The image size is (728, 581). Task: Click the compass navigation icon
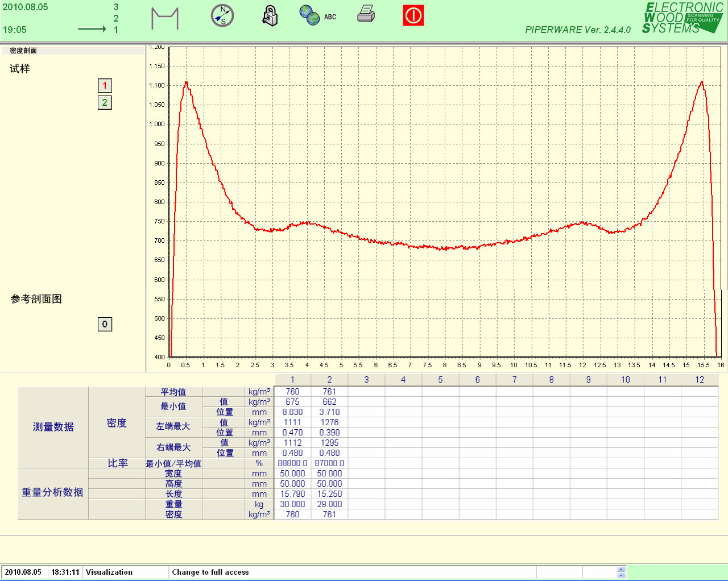tap(222, 16)
